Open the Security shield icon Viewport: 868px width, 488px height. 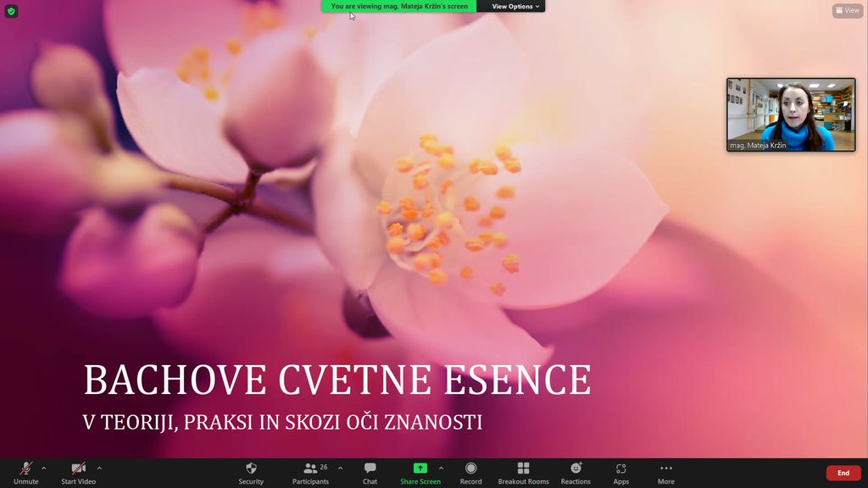click(x=251, y=469)
